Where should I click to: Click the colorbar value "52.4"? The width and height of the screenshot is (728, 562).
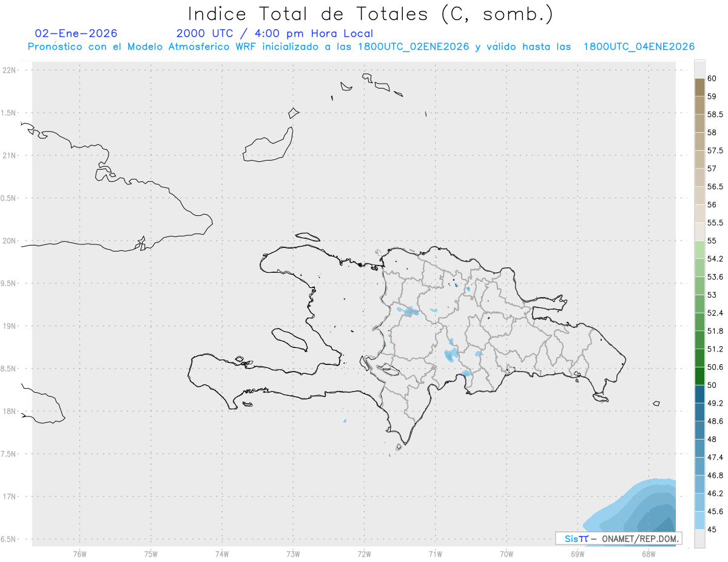coord(716,313)
